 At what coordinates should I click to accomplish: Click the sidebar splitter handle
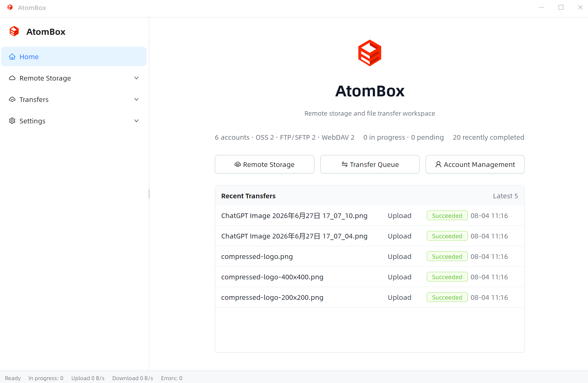click(x=149, y=194)
